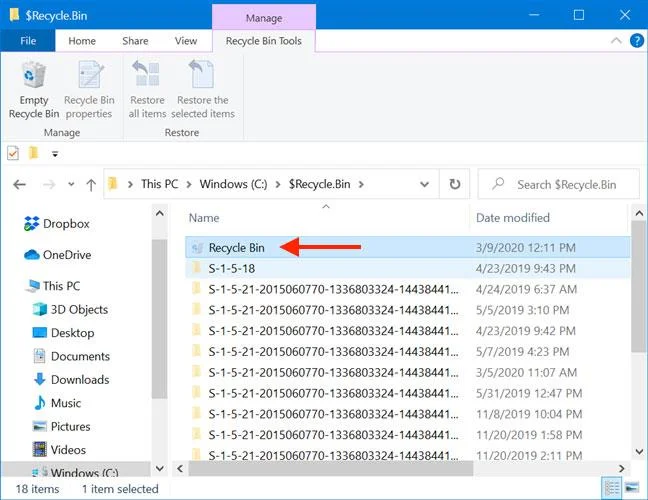Select the S-1-5-18 folder
The image size is (648, 500).
pos(407,269)
